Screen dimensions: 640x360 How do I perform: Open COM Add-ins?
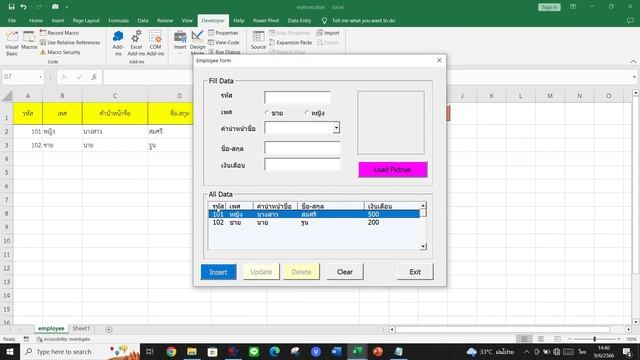coord(155,43)
